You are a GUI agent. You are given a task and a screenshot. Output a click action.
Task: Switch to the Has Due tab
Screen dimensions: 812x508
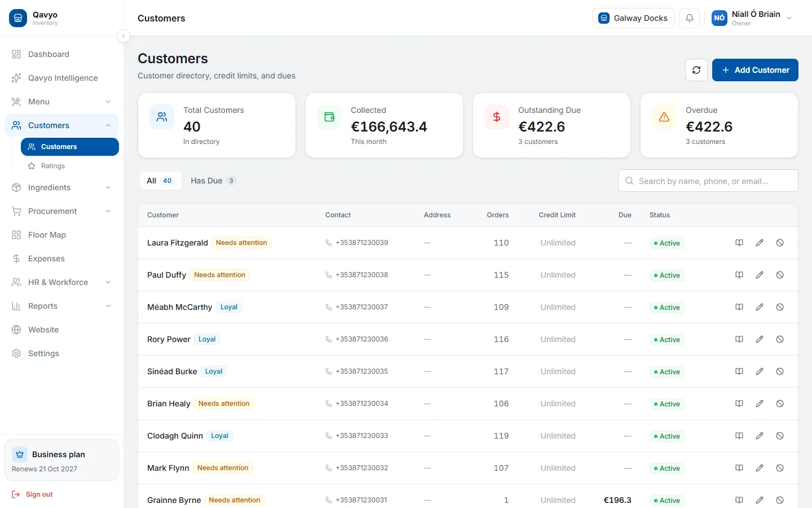(x=213, y=181)
